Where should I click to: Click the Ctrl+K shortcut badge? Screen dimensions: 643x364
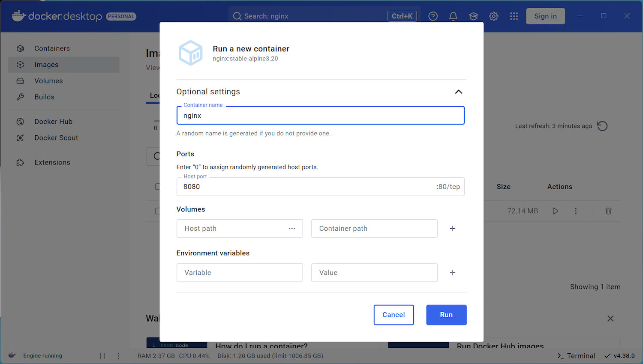(402, 16)
